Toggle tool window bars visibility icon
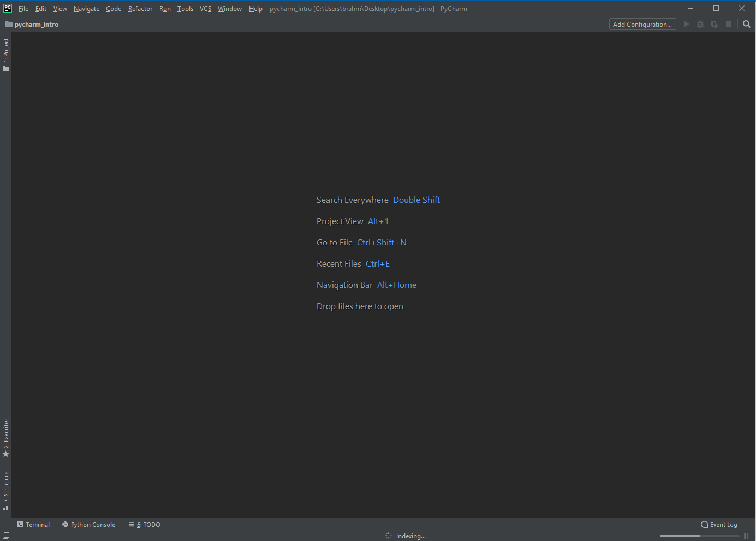This screenshot has height=541, width=756. click(x=6, y=536)
